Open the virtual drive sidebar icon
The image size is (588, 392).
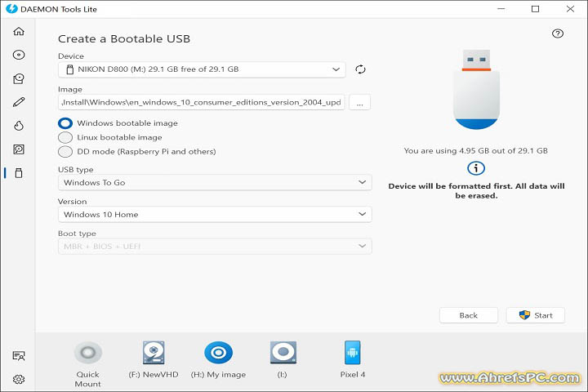pyautogui.click(x=19, y=78)
